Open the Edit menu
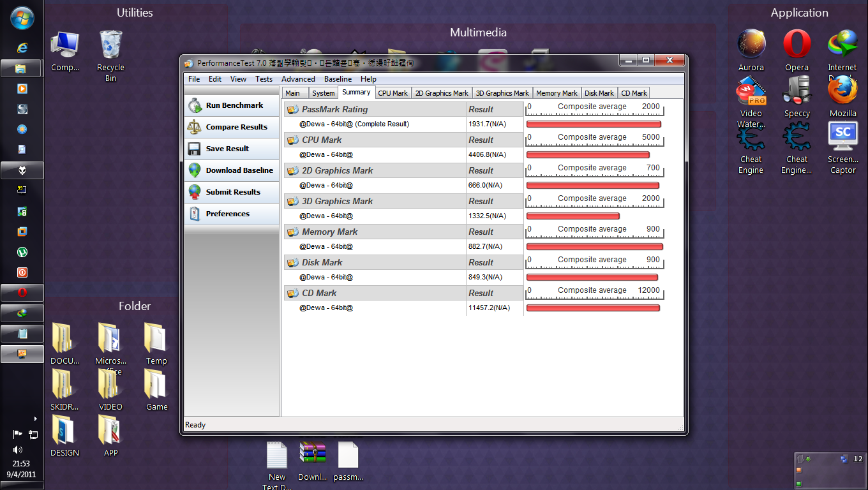The image size is (868, 490). tap(215, 79)
